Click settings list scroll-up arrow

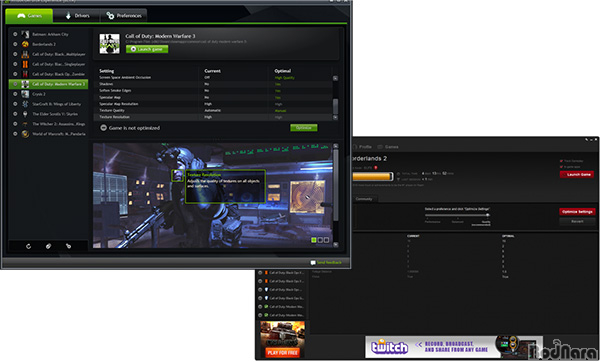click(x=335, y=78)
